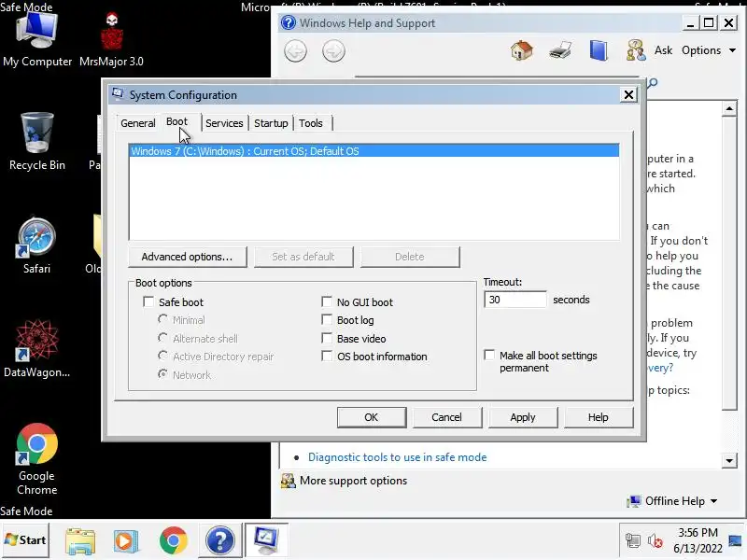
Task: Close the System Configuration dialog
Action: pos(628,95)
